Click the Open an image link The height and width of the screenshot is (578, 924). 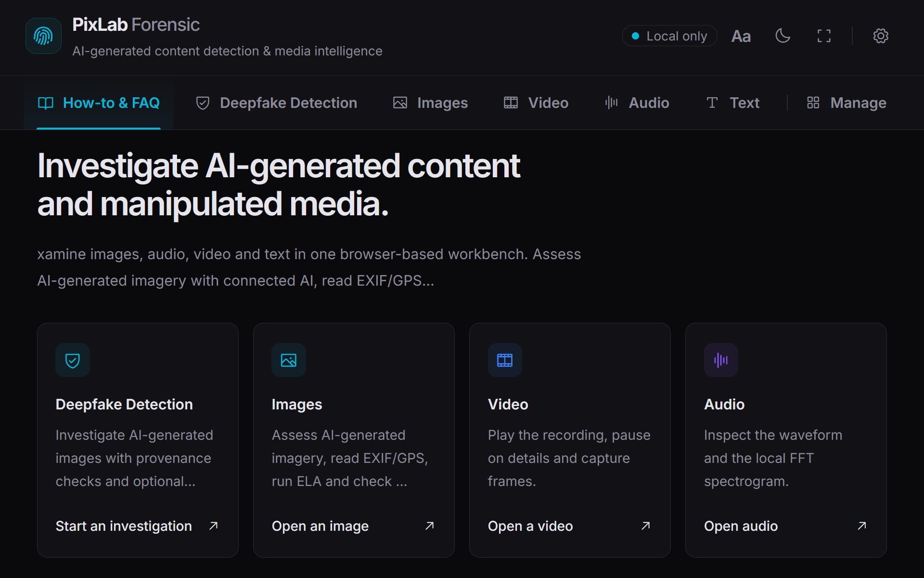tap(320, 526)
